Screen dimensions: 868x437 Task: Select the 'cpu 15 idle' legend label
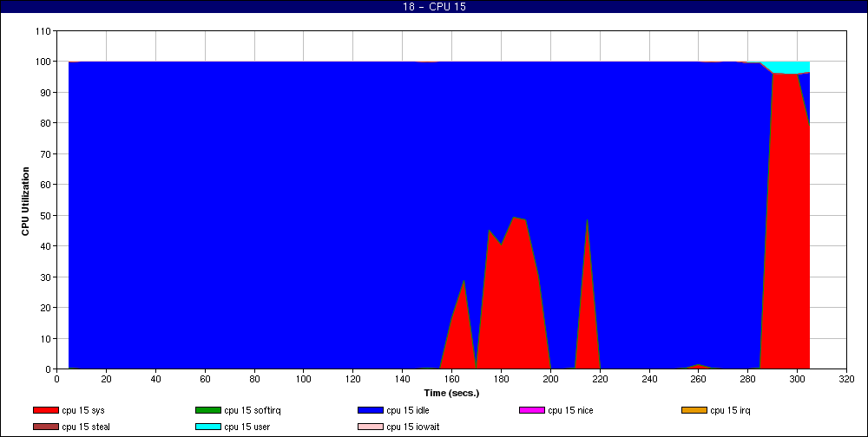408,410
